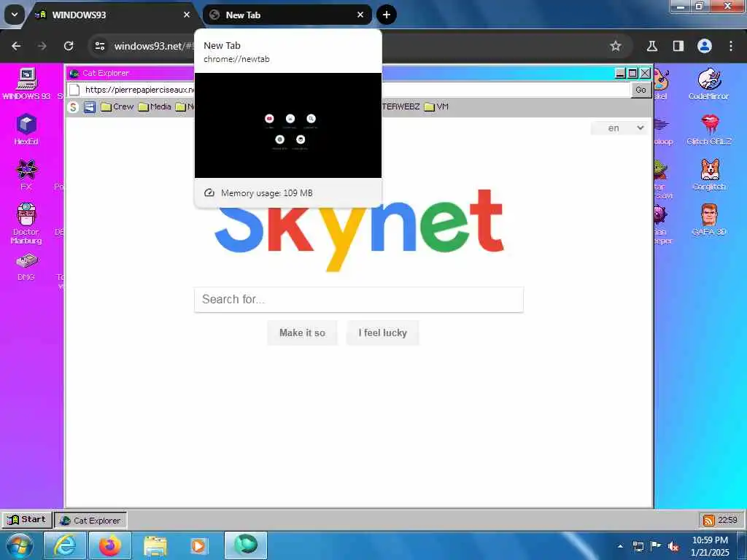Show hidden system tray icons
This screenshot has width=747, height=560.
(620, 546)
